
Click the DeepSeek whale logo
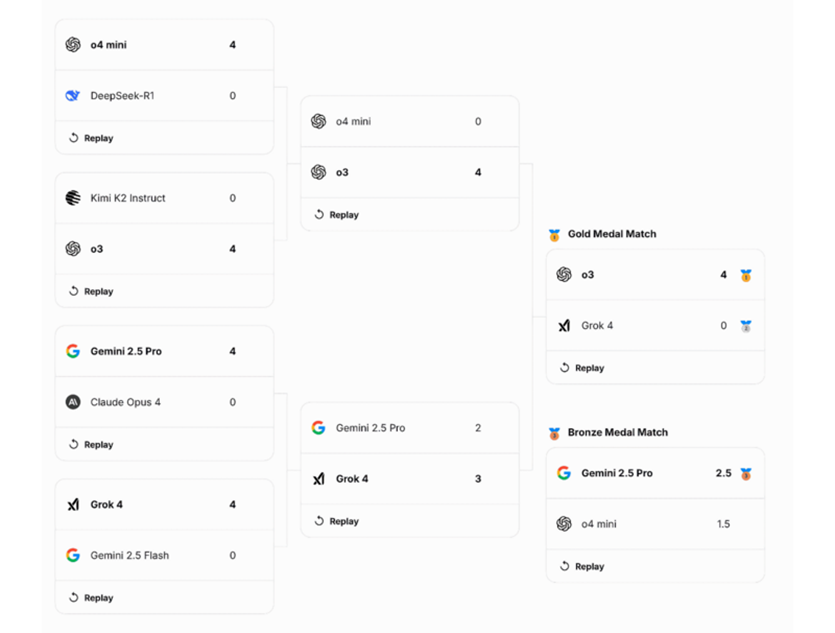click(72, 96)
